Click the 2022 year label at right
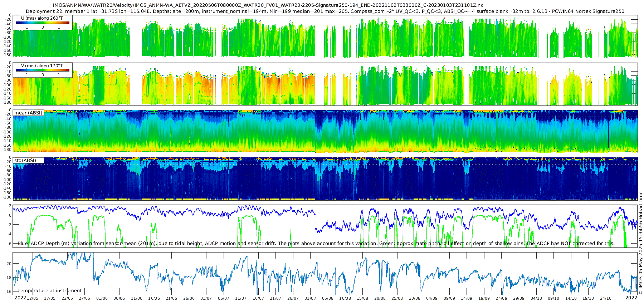The height and width of the screenshot is (304, 644). [631, 298]
